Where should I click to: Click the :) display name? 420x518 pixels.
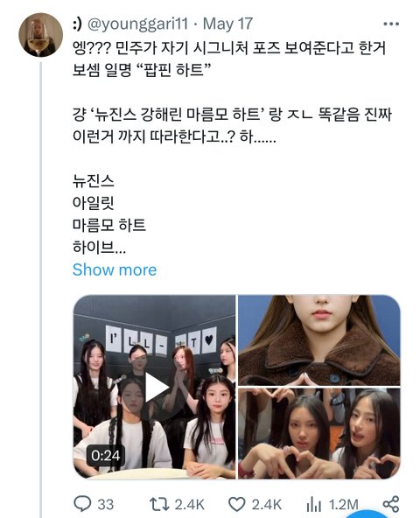point(77,24)
